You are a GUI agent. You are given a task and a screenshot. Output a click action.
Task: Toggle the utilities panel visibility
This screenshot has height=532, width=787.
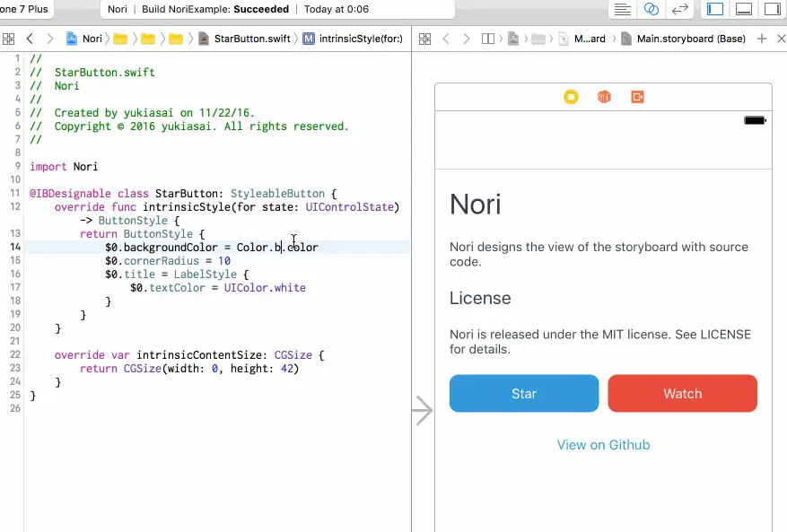(x=772, y=9)
